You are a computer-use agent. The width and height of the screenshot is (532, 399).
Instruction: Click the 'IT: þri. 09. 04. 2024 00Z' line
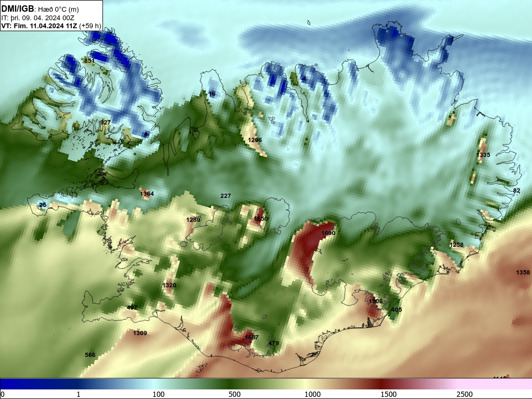pyautogui.click(x=38, y=18)
